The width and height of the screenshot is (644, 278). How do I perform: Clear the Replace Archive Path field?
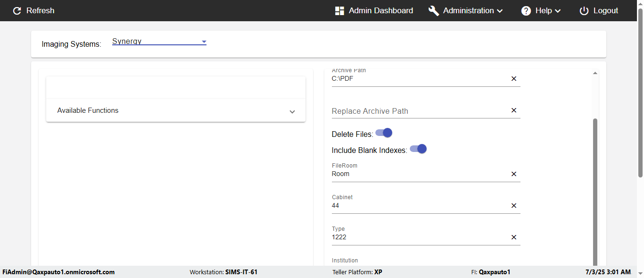point(514,110)
